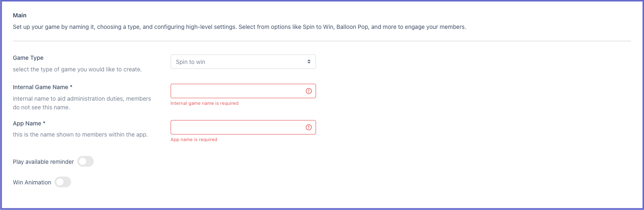Viewport: 644px width, 210px height.
Task: Click the Game Type field label
Action: pyautogui.click(x=28, y=58)
